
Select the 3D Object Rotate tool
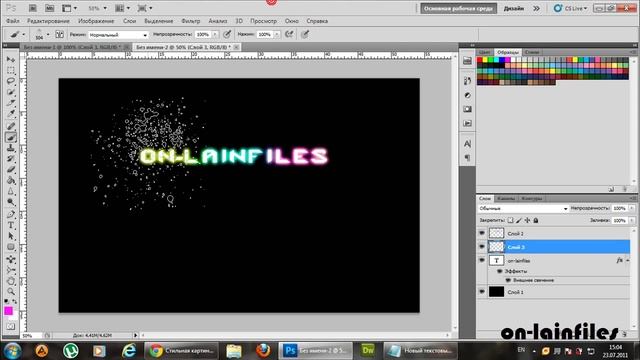tap(11, 259)
